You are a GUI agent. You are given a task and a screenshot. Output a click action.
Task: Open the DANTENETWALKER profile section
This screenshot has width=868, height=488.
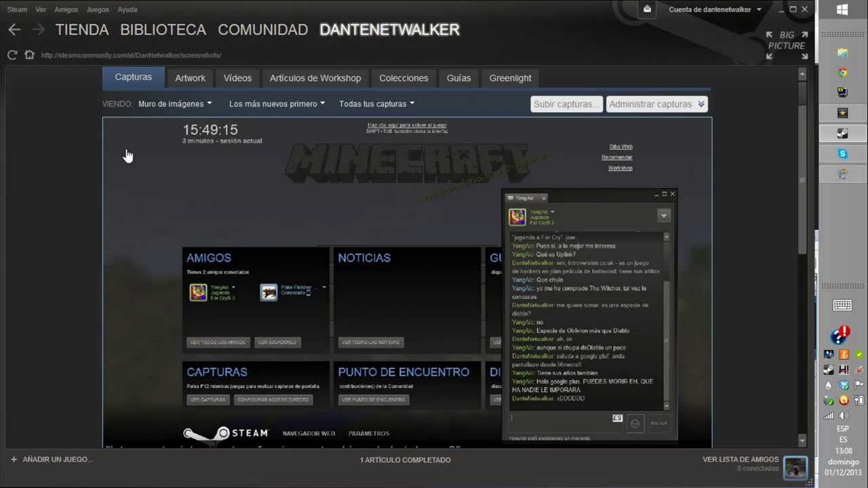coord(389,30)
